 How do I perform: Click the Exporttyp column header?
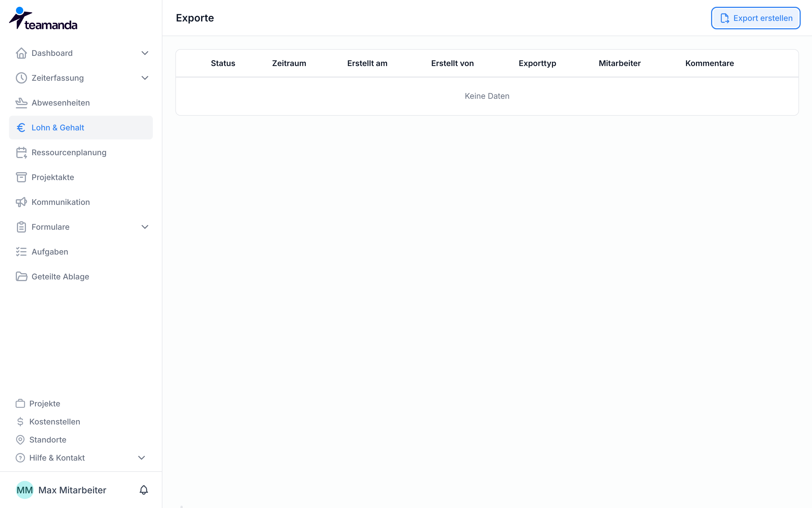(x=538, y=63)
